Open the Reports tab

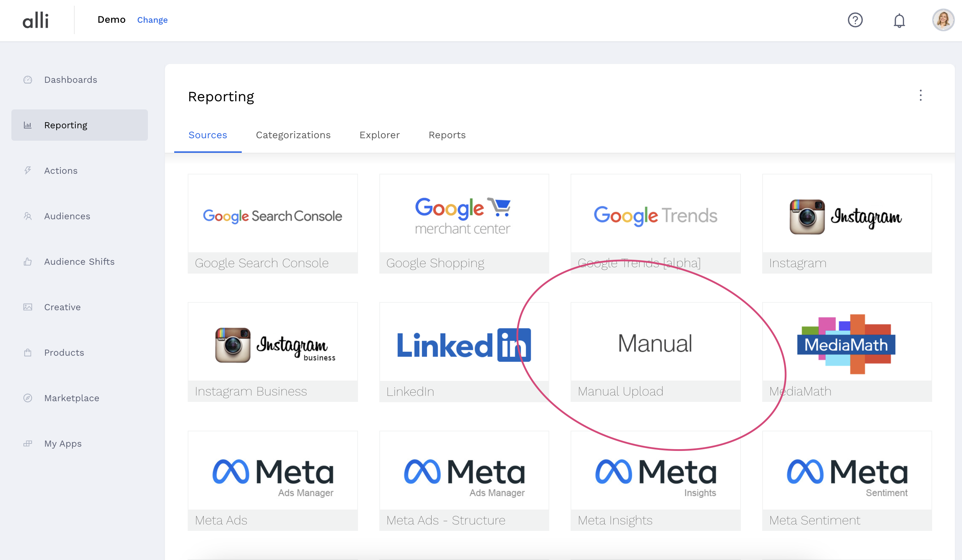[447, 135]
